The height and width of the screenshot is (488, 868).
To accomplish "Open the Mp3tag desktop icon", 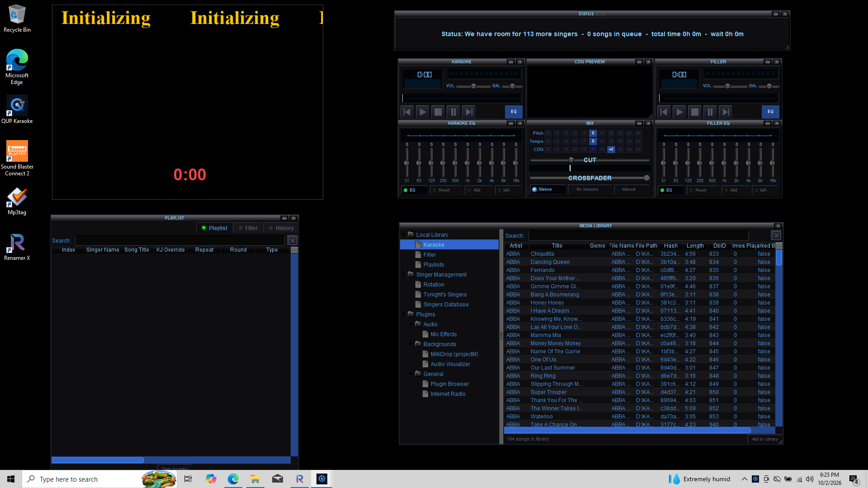I will coord(17,201).
